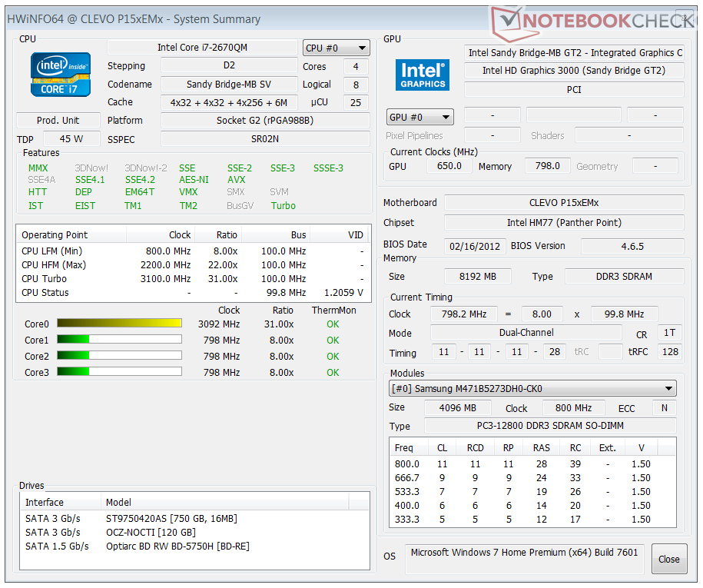Click the Model column header in Drives
Screen dimensions: 703x588
click(x=224, y=503)
